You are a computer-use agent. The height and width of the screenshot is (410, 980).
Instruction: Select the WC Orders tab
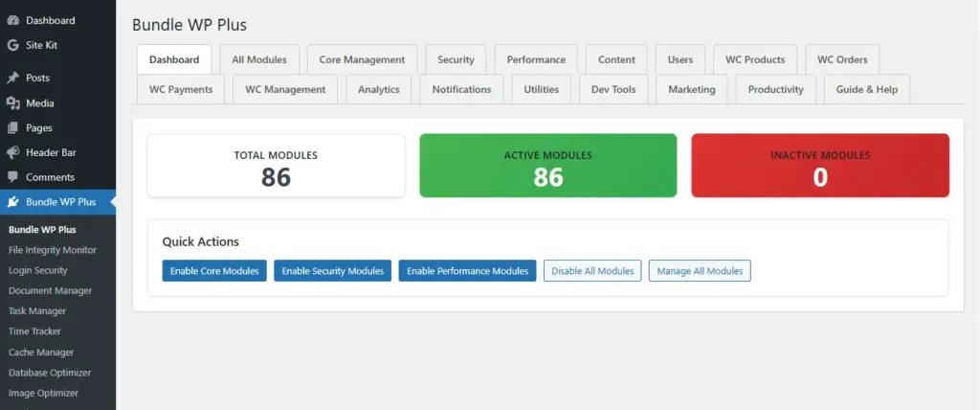pos(842,59)
